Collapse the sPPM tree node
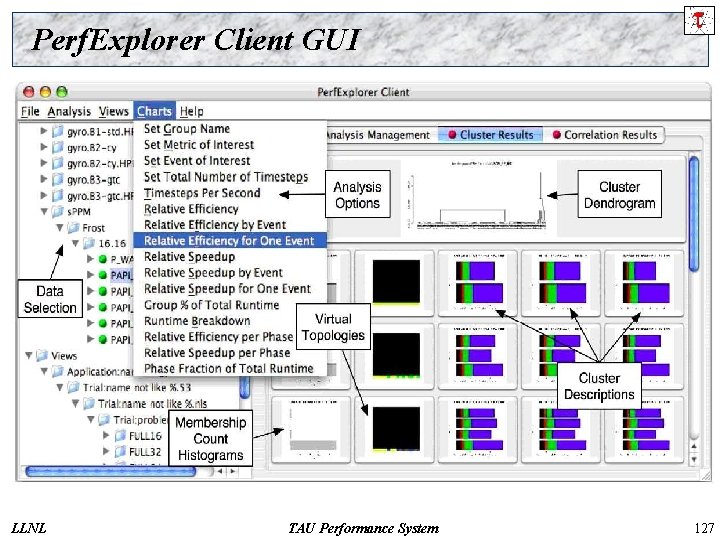 44,212
